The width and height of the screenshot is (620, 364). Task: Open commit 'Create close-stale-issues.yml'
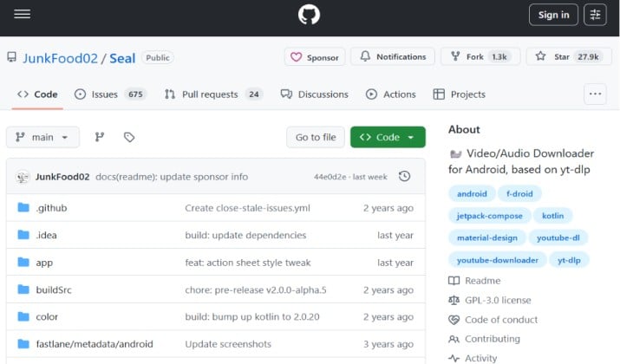(x=247, y=208)
